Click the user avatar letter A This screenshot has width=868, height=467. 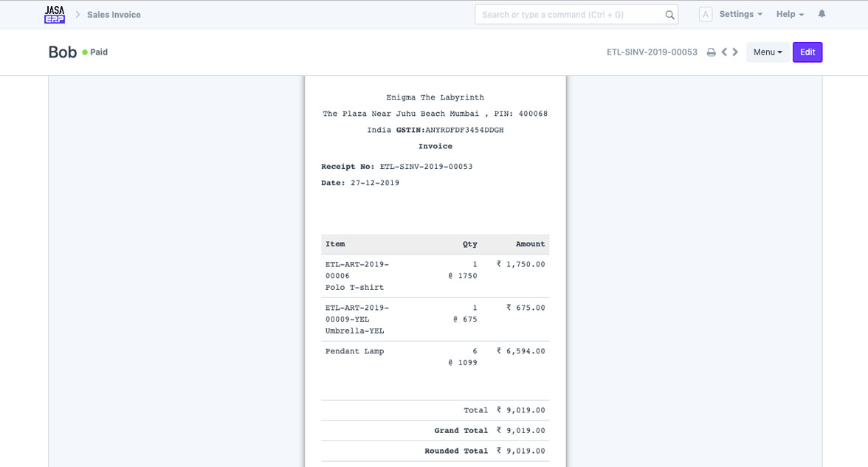click(x=706, y=15)
